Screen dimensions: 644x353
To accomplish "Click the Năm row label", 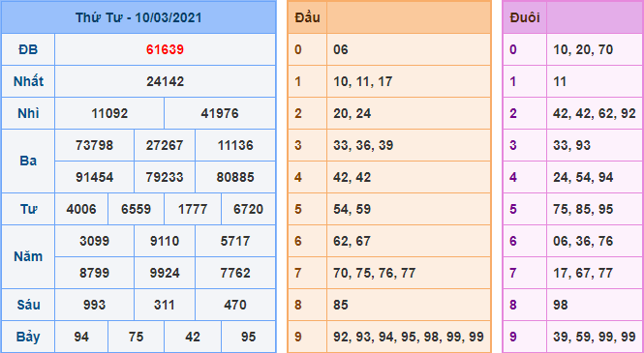I will pos(28,257).
